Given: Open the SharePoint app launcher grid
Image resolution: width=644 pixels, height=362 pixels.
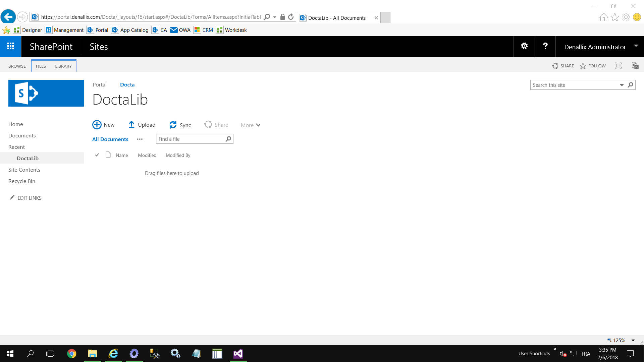Looking at the screenshot, I should pyautogui.click(x=10, y=46).
